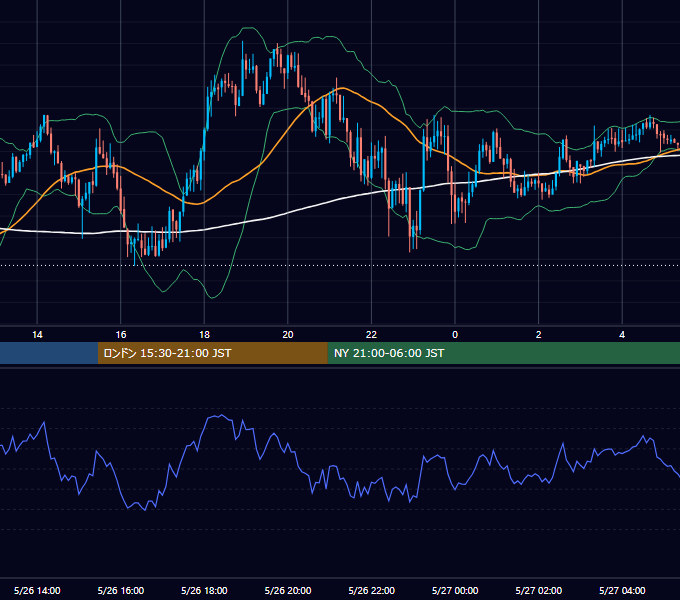Click the 5/26 14:00 label on oscillator axis

[37, 590]
